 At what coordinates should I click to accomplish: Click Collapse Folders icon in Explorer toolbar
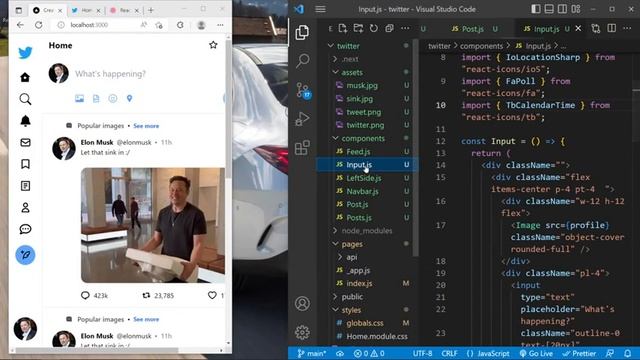389,28
